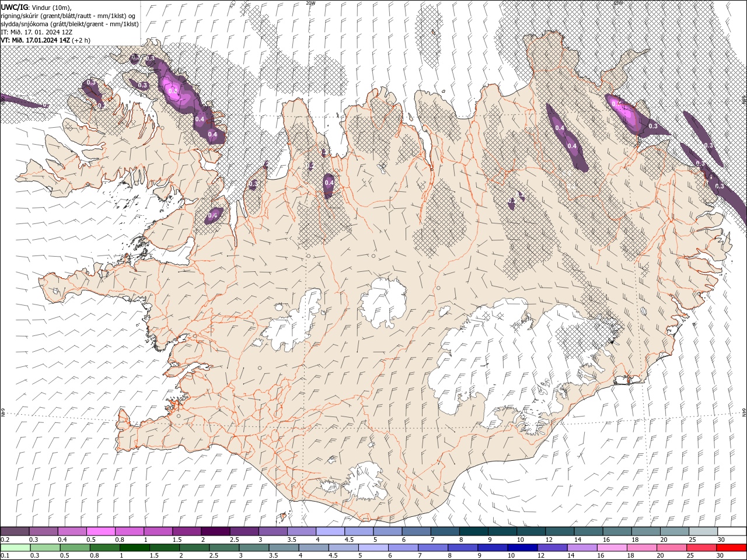The height and width of the screenshot is (560, 747).
Task: Select bright pink upper swatch between 0.5 and 0.8
Action: click(101, 531)
